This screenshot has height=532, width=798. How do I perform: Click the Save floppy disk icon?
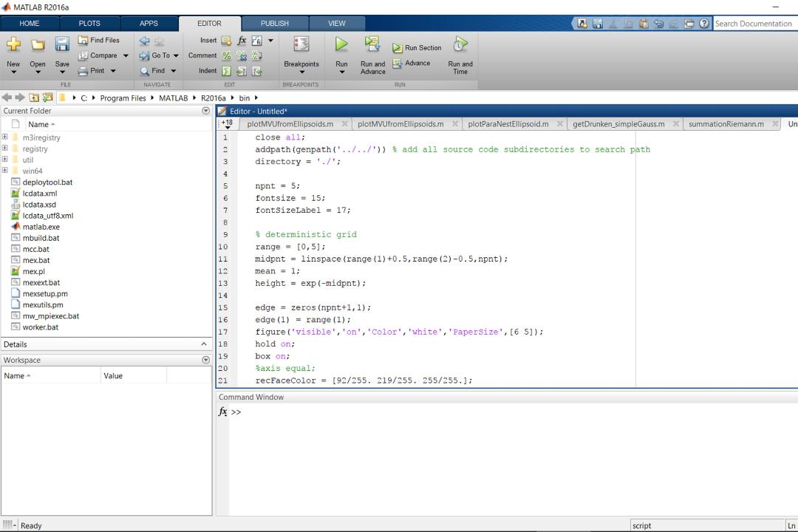[62, 45]
